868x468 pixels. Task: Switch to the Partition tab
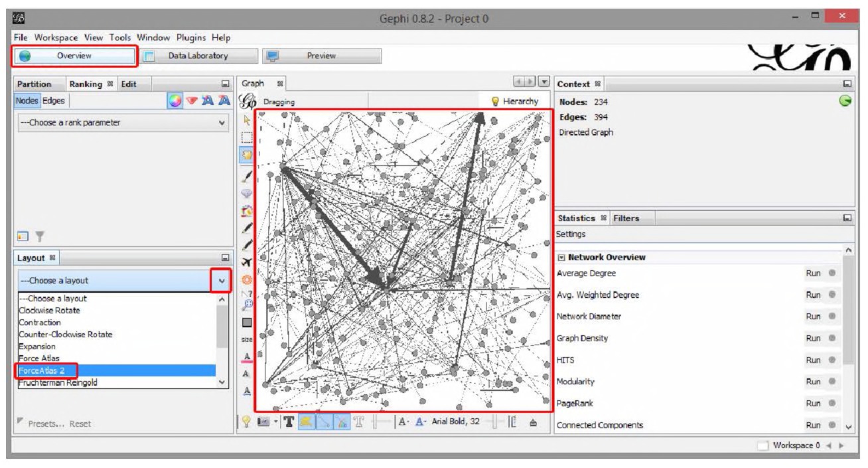34,84
